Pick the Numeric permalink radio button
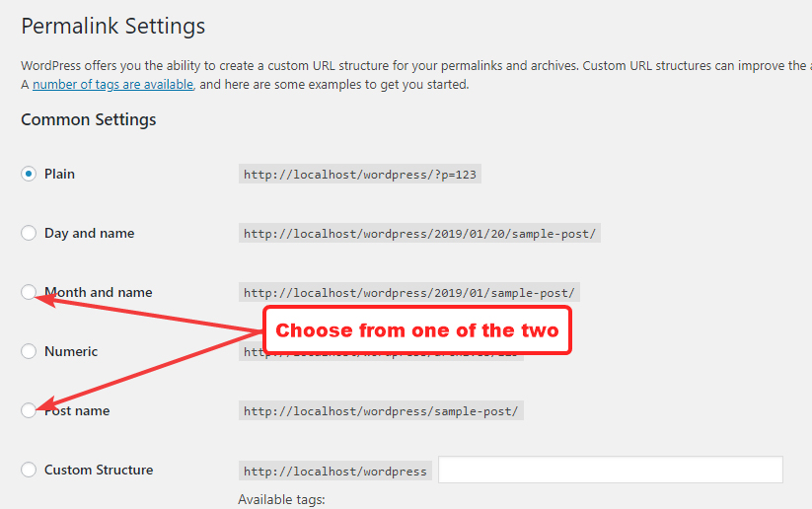The width and height of the screenshot is (812, 509). tap(29, 351)
